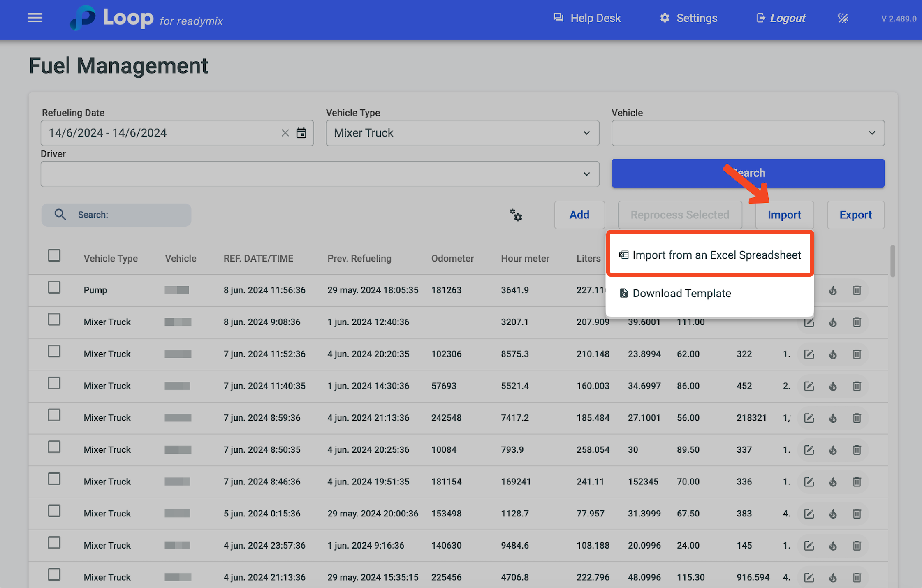Select all rows with header checkbox

pyautogui.click(x=54, y=256)
